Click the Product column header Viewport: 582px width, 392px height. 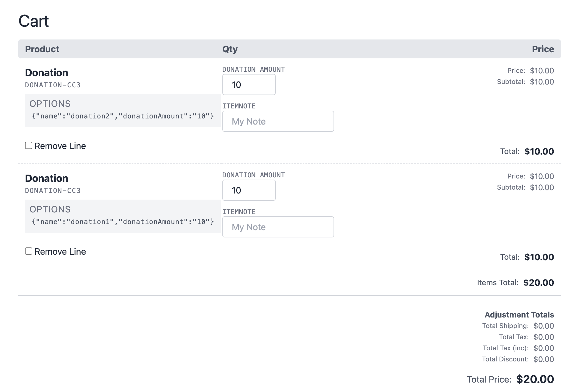point(42,49)
